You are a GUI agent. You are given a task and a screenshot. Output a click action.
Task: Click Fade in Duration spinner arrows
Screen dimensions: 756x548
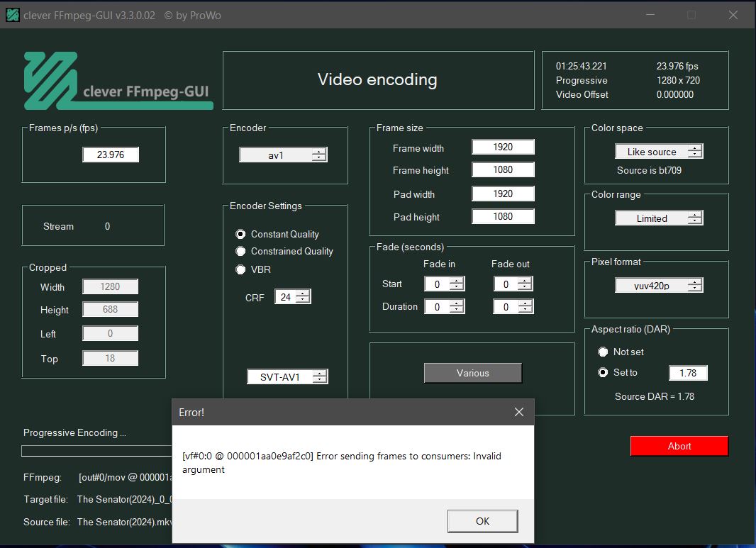pos(456,306)
